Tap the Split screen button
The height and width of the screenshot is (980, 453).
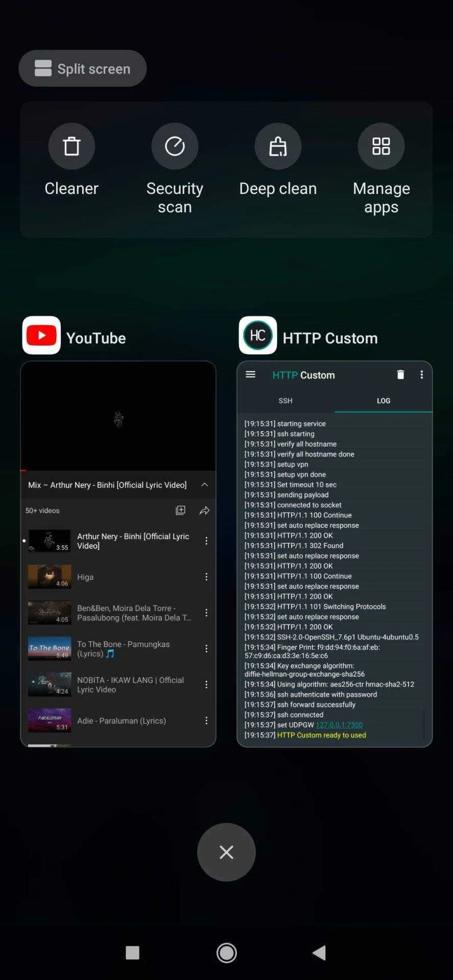click(x=82, y=68)
